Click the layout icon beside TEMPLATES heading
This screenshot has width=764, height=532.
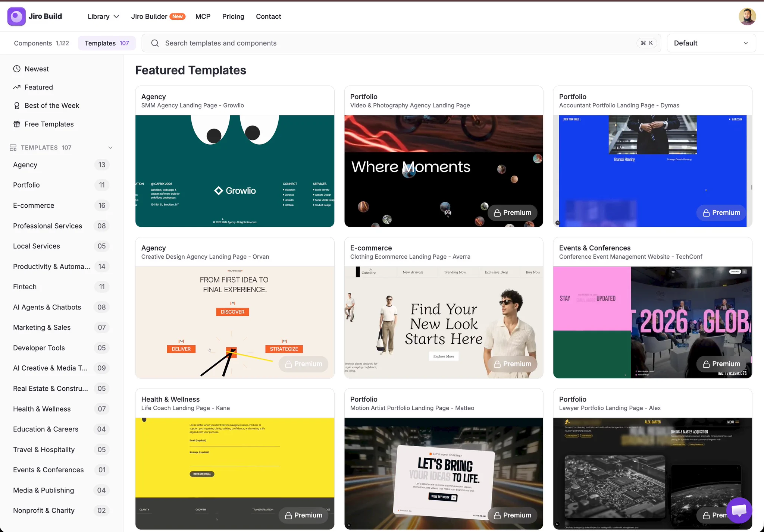[x=13, y=148]
